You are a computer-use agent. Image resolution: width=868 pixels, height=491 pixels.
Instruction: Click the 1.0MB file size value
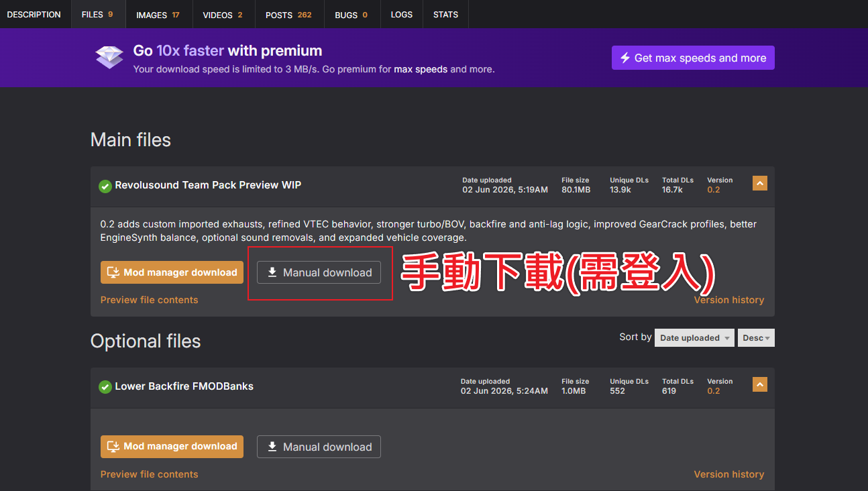click(x=574, y=391)
